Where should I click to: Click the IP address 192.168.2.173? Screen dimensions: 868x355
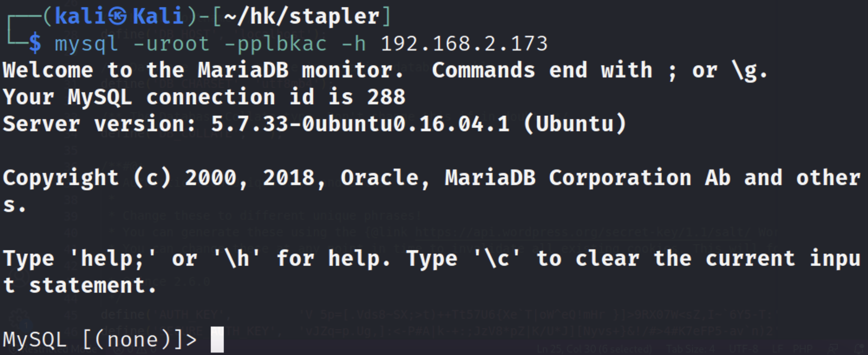point(464,44)
